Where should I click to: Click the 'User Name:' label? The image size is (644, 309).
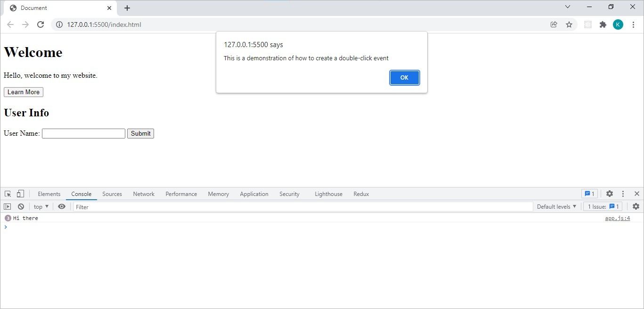pyautogui.click(x=22, y=133)
